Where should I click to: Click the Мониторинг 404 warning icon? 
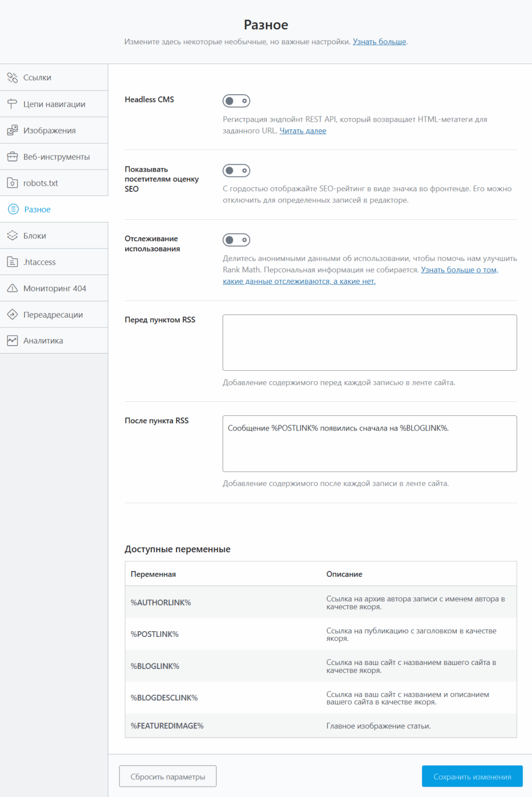(x=12, y=288)
